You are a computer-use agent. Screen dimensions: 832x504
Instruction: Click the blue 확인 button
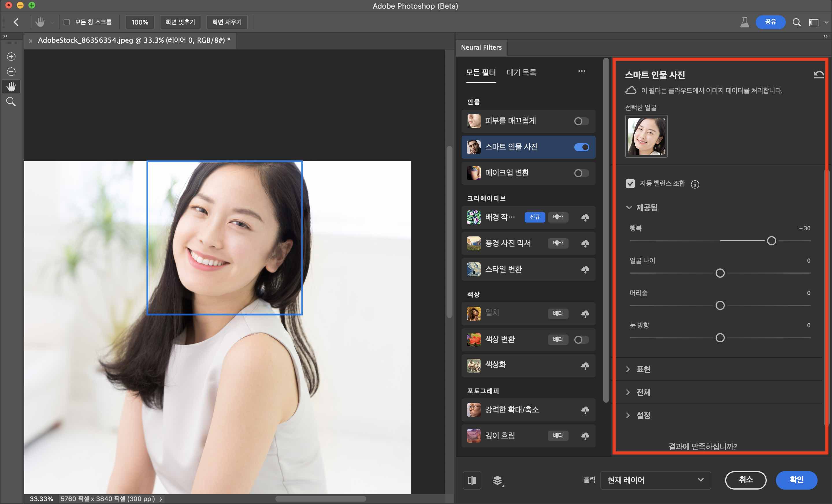coord(796,480)
